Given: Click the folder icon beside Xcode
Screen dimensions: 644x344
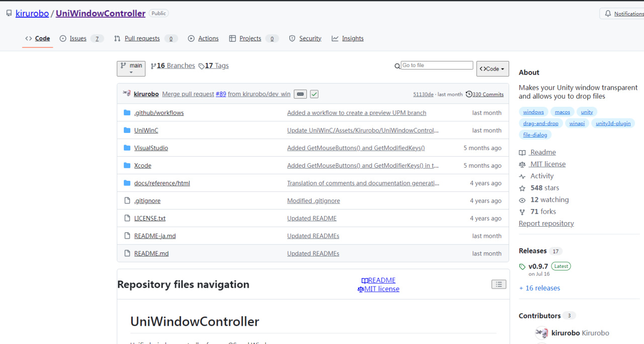Looking at the screenshot, I should tap(127, 166).
